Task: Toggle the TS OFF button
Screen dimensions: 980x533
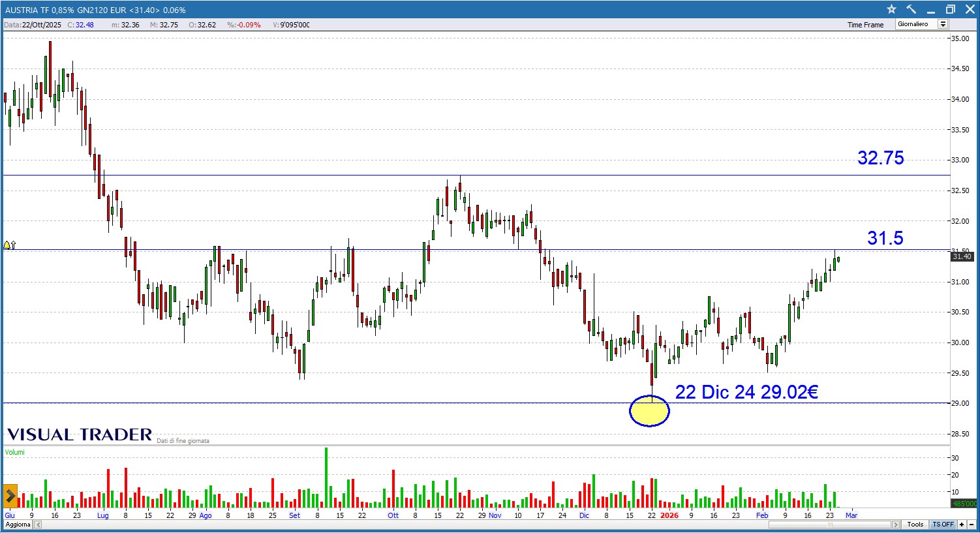Action: (x=943, y=525)
